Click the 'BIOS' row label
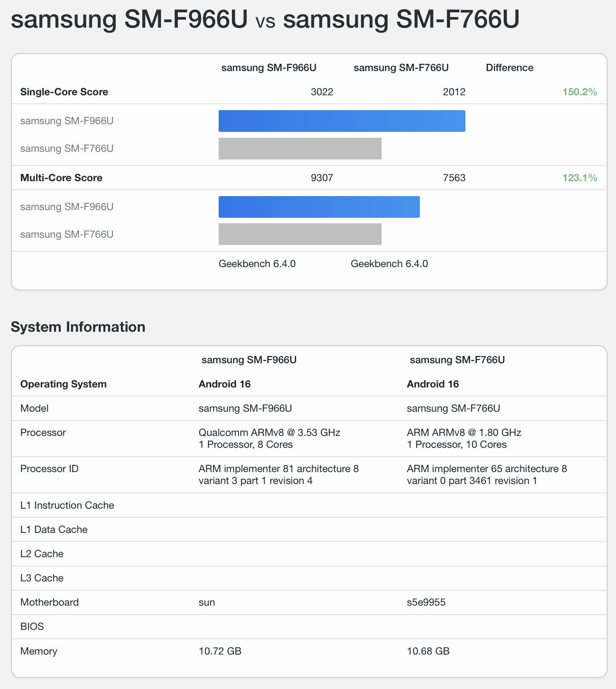The height and width of the screenshot is (689, 616). tap(32, 626)
